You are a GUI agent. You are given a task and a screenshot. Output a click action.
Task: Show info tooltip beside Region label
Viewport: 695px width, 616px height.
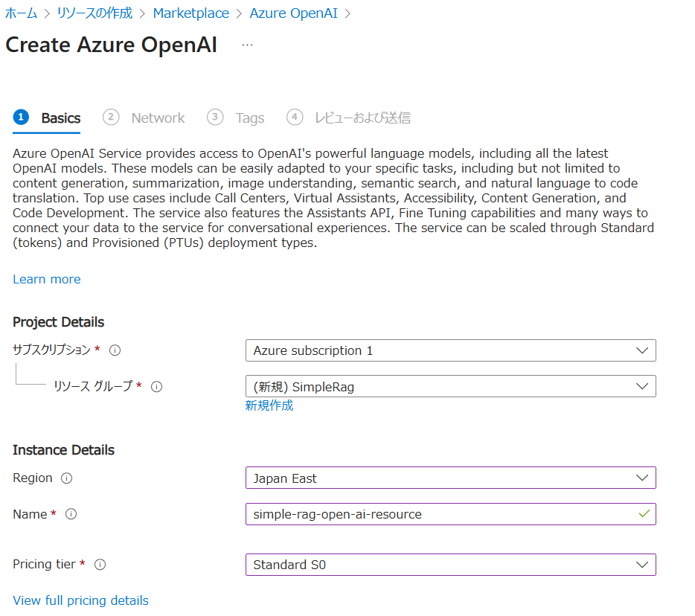point(66,478)
